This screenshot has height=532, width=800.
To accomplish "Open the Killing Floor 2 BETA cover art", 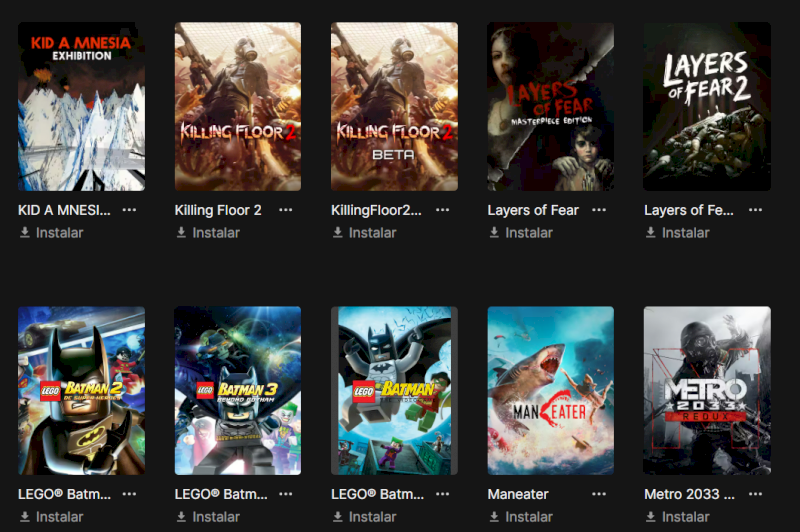I will tap(394, 106).
